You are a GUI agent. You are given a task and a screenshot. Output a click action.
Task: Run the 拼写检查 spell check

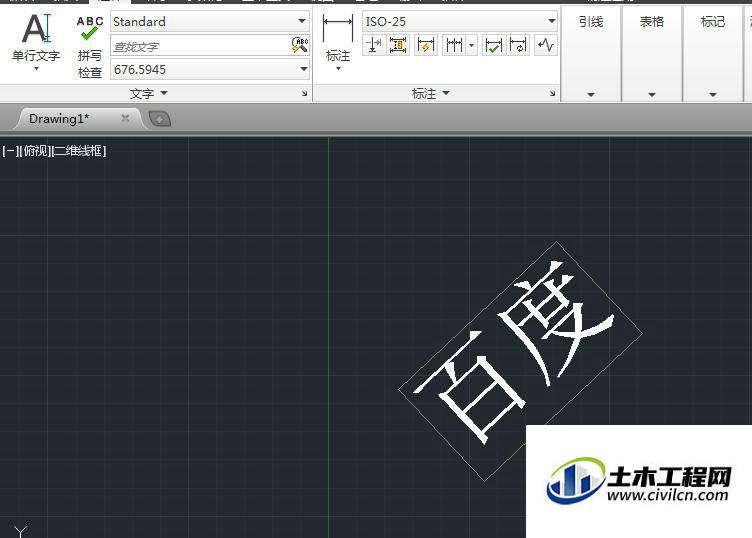pos(90,47)
